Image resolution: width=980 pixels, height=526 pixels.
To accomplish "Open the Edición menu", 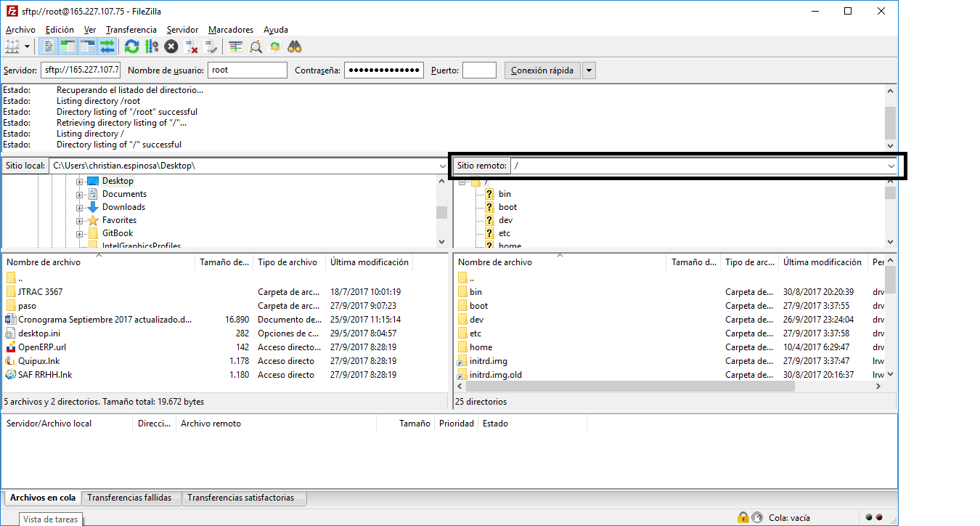I will tap(60, 30).
